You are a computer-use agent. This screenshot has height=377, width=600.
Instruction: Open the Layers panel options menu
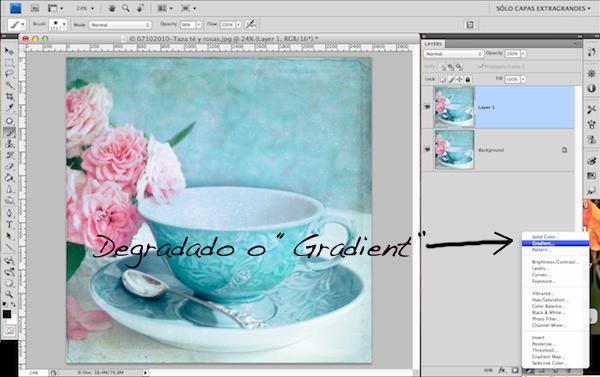(576, 44)
